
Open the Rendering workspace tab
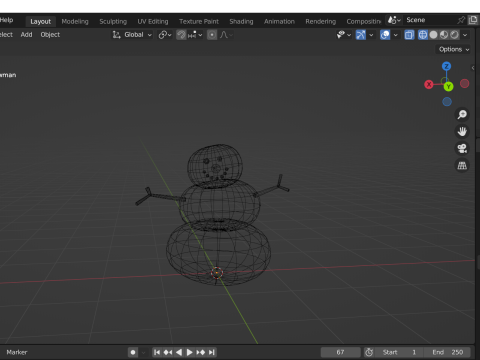pyautogui.click(x=320, y=22)
